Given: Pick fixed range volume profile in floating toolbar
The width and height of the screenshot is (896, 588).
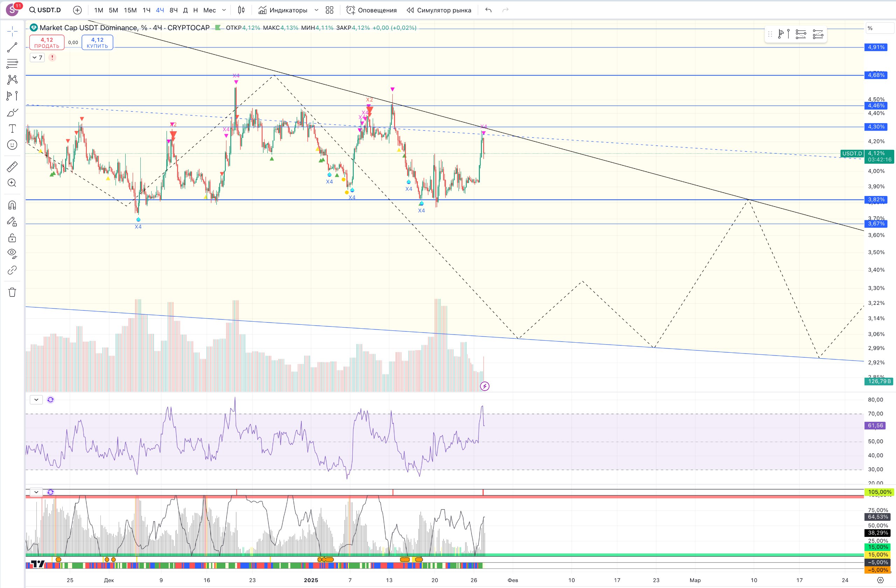Looking at the screenshot, I should pyautogui.click(x=783, y=34).
